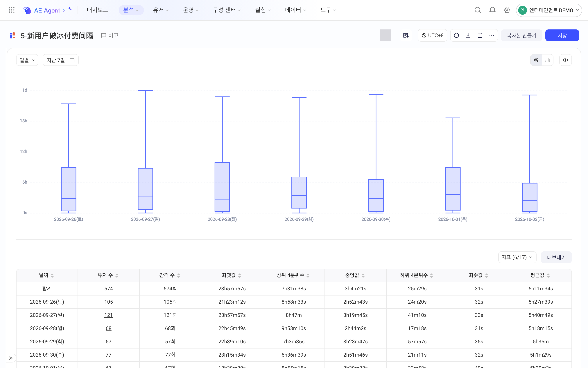Open the search icon in top bar
Image resolution: width=588 pixels, height=368 pixels.
pyautogui.click(x=478, y=10)
